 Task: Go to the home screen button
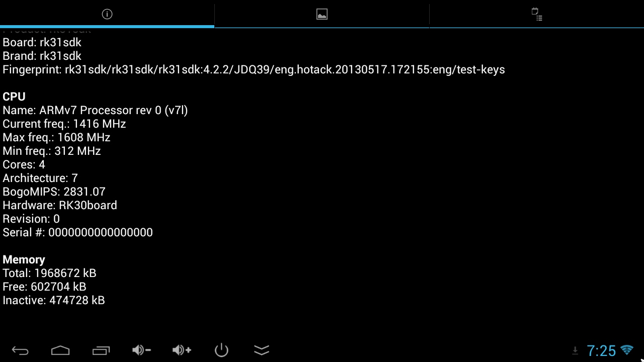tap(60, 350)
